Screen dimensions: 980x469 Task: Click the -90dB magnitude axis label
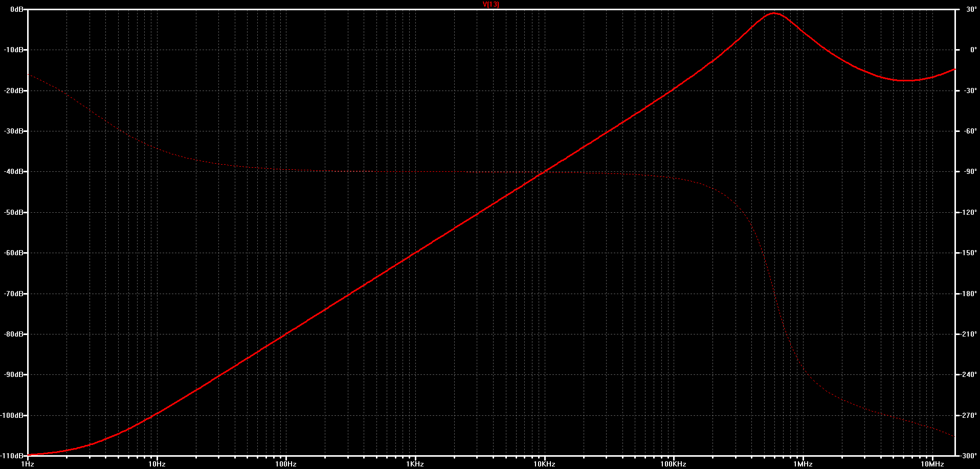pos(14,374)
